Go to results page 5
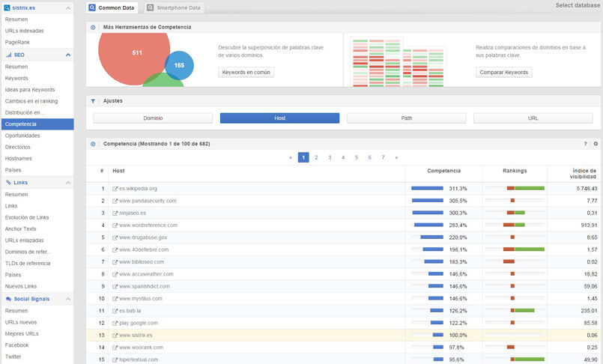The width and height of the screenshot is (603, 364). pyautogui.click(x=357, y=157)
